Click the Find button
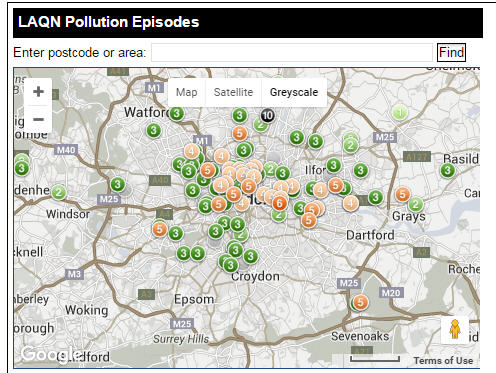 pos(451,52)
